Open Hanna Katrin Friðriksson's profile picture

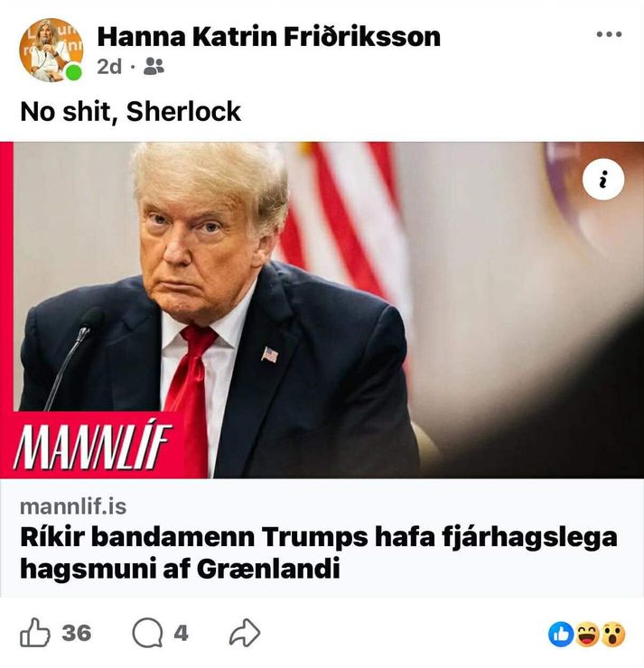51,50
